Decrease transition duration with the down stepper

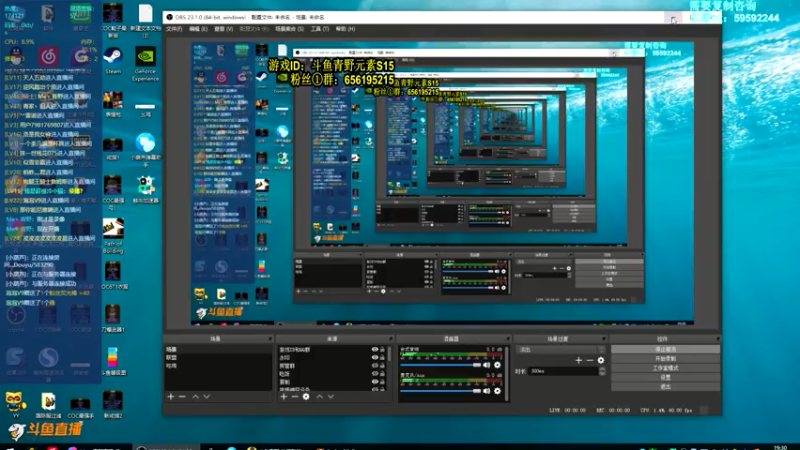click(602, 373)
